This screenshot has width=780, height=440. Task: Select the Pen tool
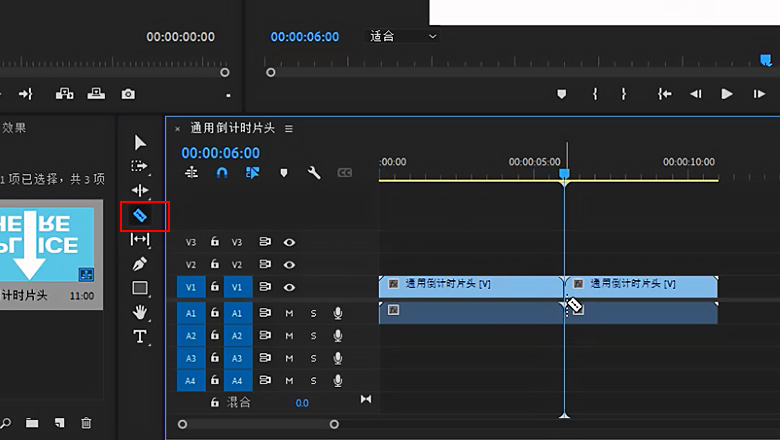click(140, 264)
